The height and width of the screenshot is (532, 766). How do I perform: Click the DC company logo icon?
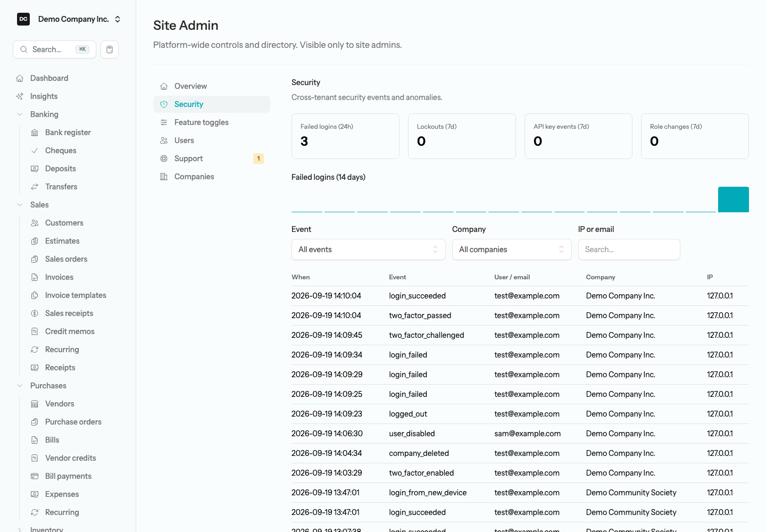[23, 19]
